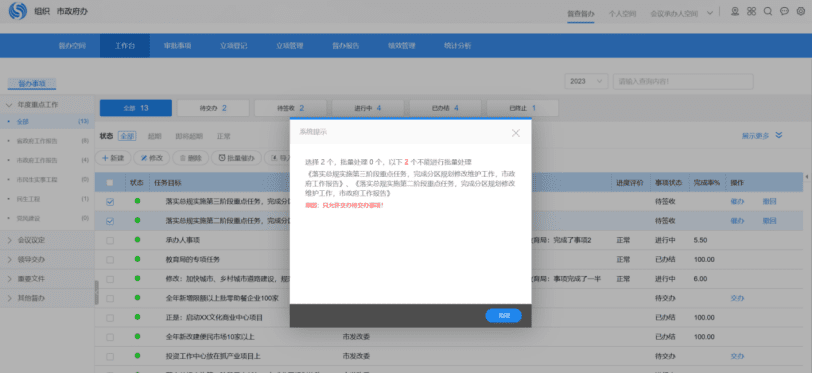
Task: Click the 修改 edit toolbar button
Action: pos(151,158)
